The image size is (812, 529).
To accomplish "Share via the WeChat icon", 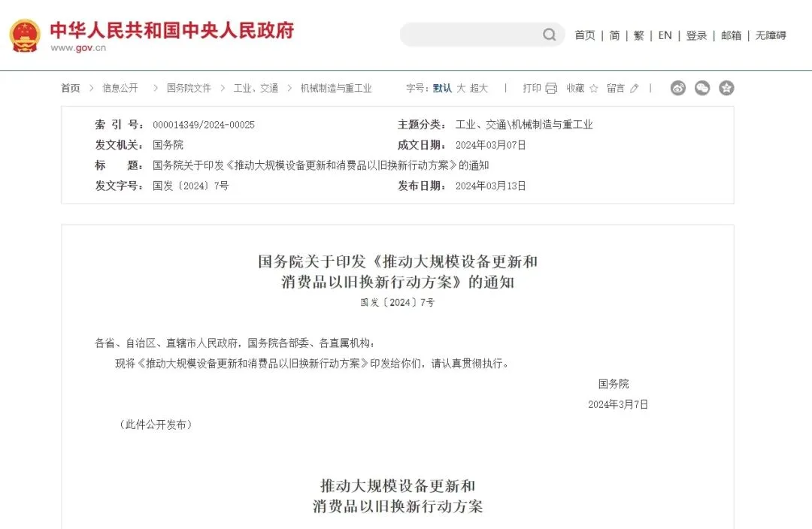I will 702,88.
